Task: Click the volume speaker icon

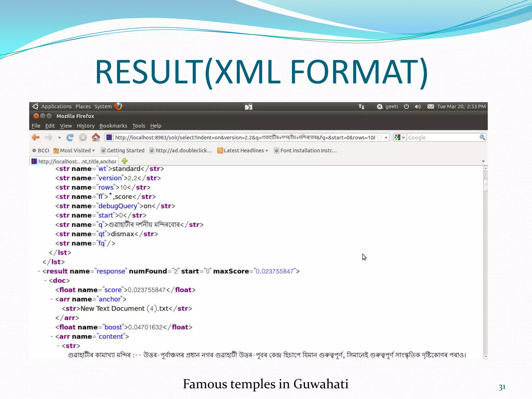Action: (418, 107)
